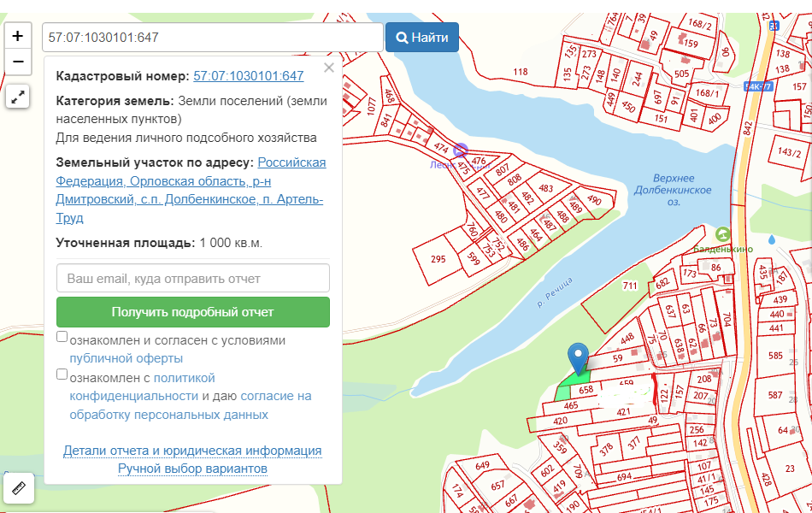Check the privacy policy consent checkbox

coord(62,374)
